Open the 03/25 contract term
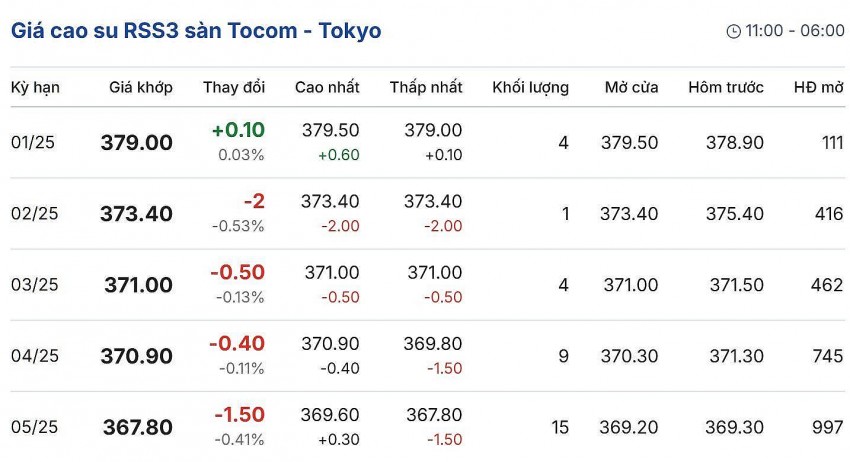Image resolution: width=850 pixels, height=462 pixels. (x=35, y=285)
